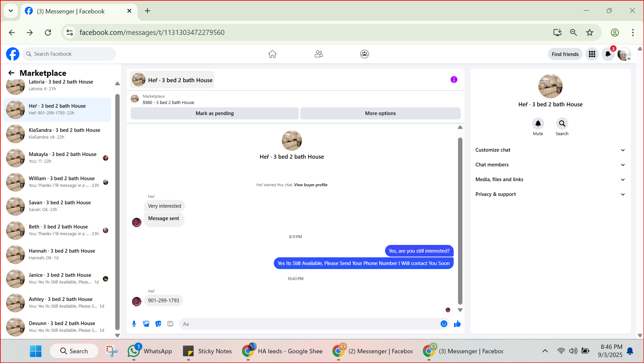The image size is (644, 363).
Task: Expand Customize chat section
Action: pos(550,150)
